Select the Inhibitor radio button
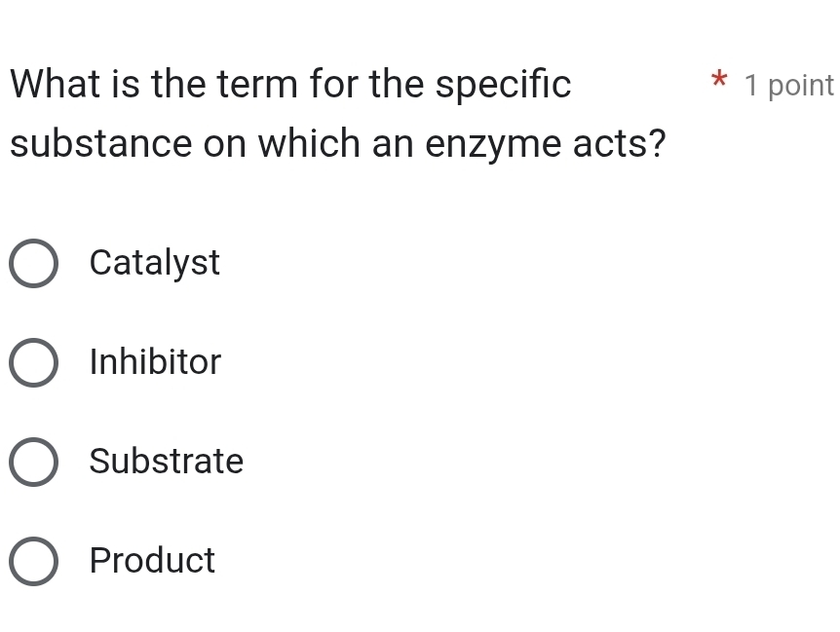The image size is (840, 632). click(33, 362)
